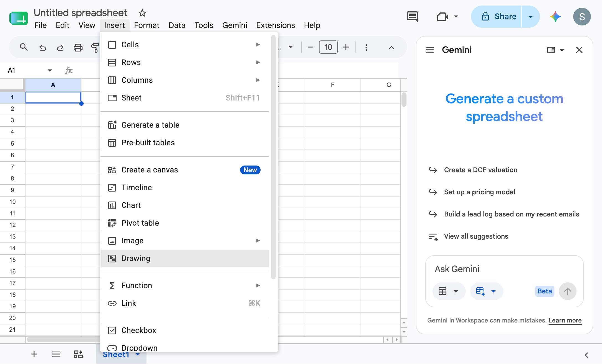
Task: Follow the Learn more link
Action: (565, 320)
